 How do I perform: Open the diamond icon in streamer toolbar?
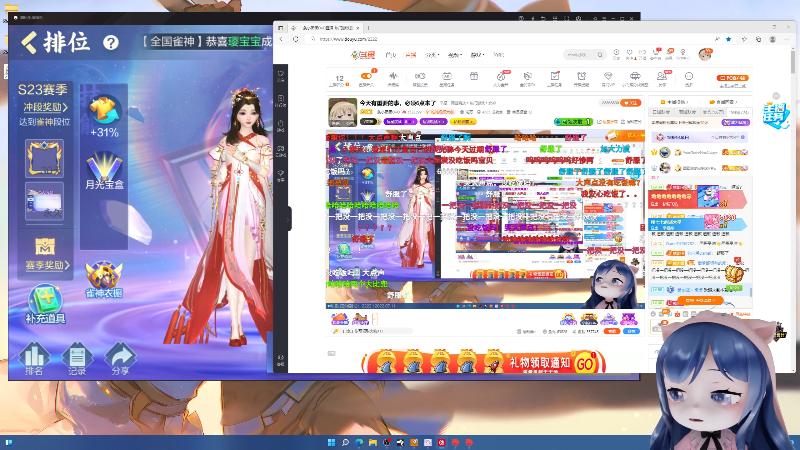pos(608,78)
